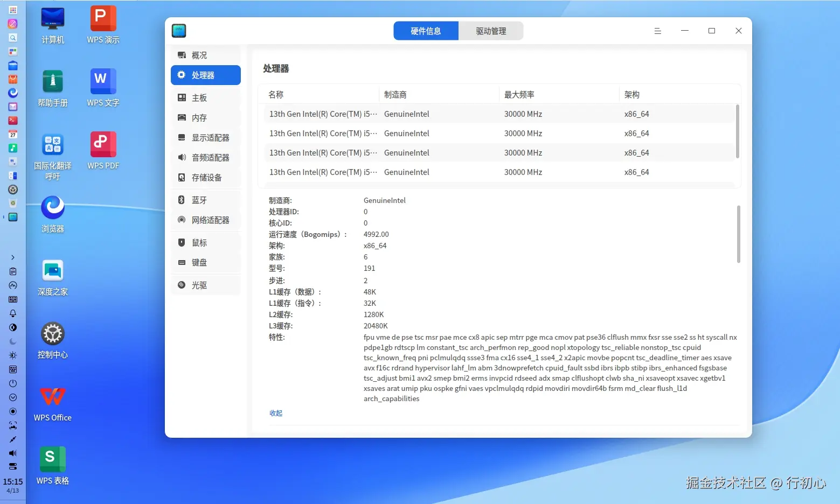This screenshot has width=840, height=504.
Task: Open the music player in the dock
Action: 13,148
